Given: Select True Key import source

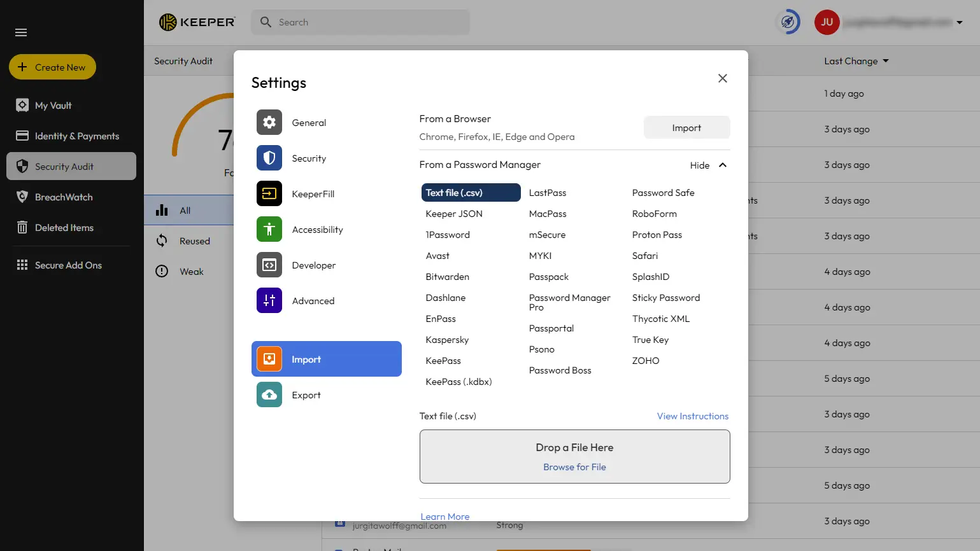Looking at the screenshot, I should click(x=650, y=340).
